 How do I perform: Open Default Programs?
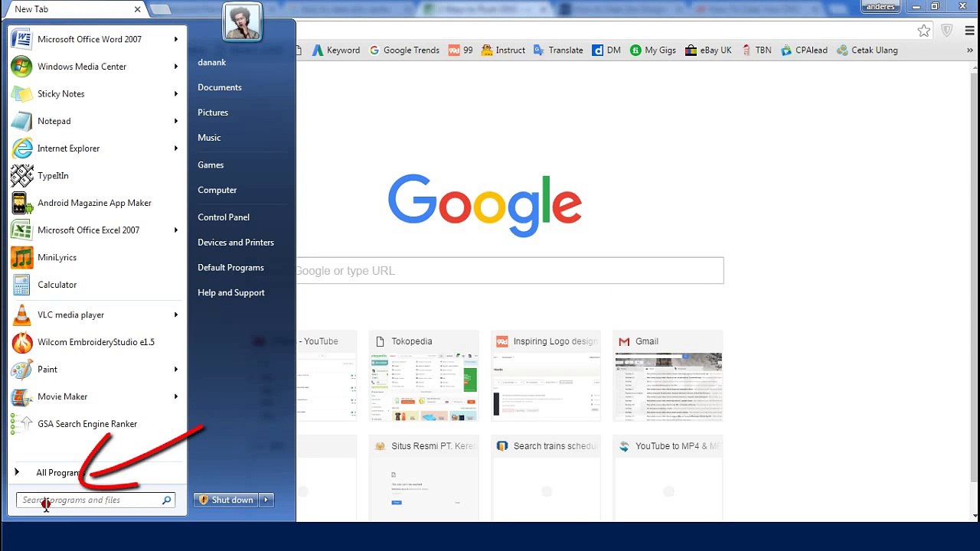coord(230,268)
